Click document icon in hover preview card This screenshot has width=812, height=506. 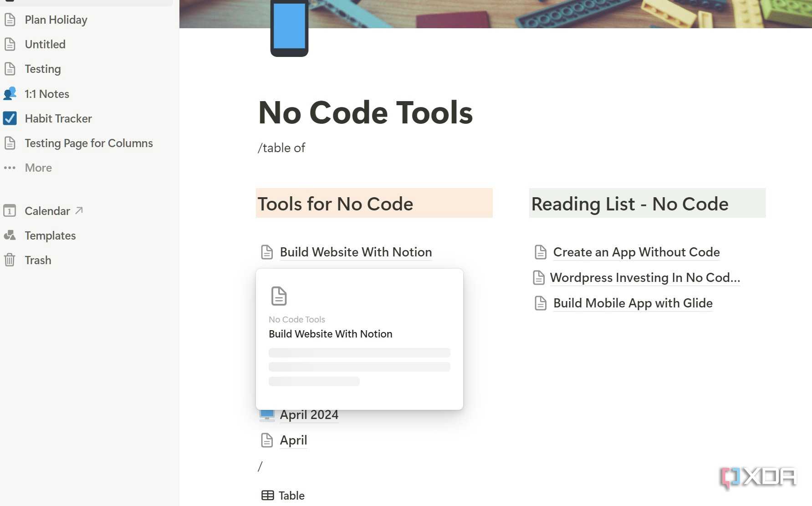279,296
